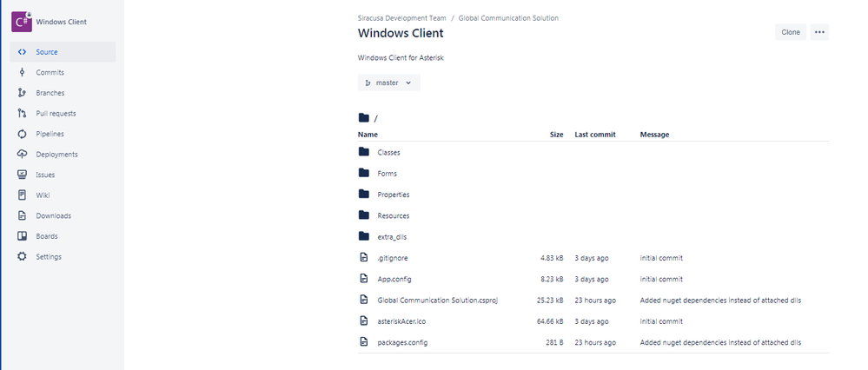Click the asteriskAcer.ico file icon
Viewport: 868px width, 370px height.
[x=364, y=320]
